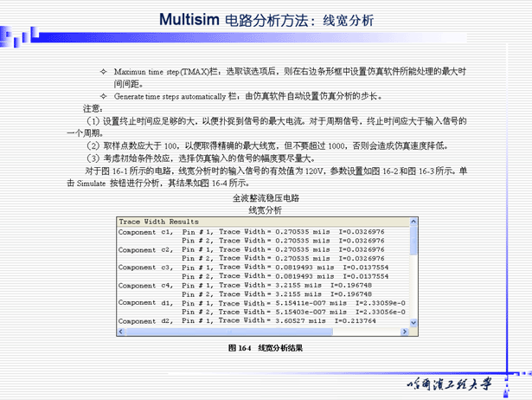Click slide title 'Multisim 电路分析方法: 线宽分析'

[266, 20]
